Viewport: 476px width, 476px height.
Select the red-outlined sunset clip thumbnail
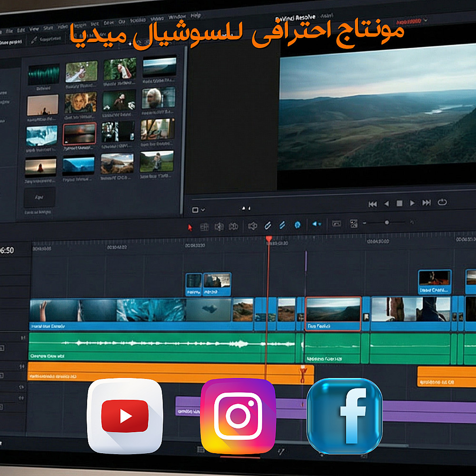tap(79, 134)
